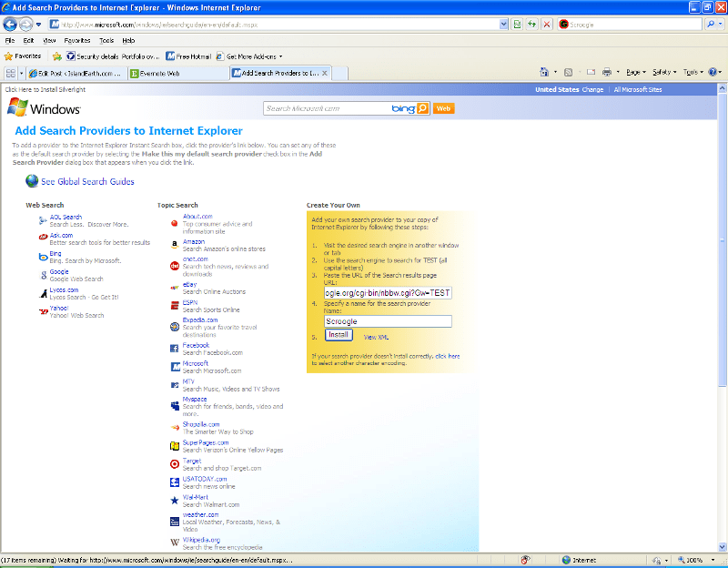Open the Page dropdown menu
728x568 pixels.
tap(632, 71)
